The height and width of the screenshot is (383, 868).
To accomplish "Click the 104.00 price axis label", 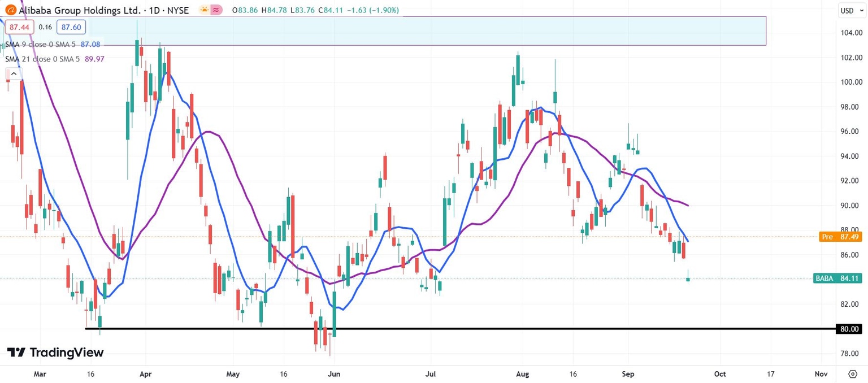I will 851,33.
